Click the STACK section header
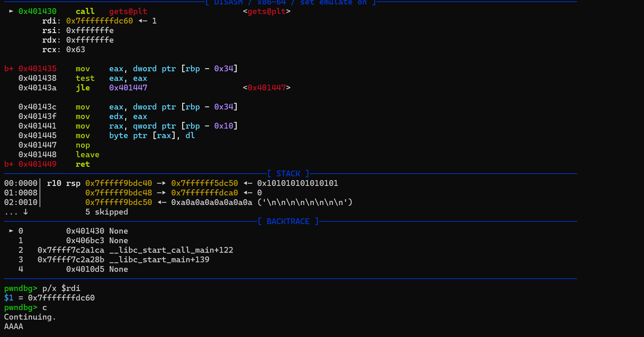The width and height of the screenshot is (644, 337). pyautogui.click(x=288, y=174)
